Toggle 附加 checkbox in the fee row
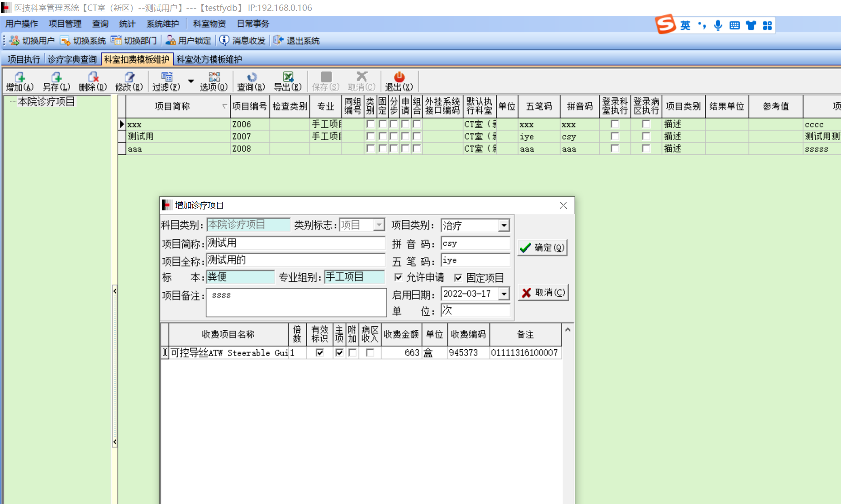The height and width of the screenshot is (504, 841). coord(352,353)
